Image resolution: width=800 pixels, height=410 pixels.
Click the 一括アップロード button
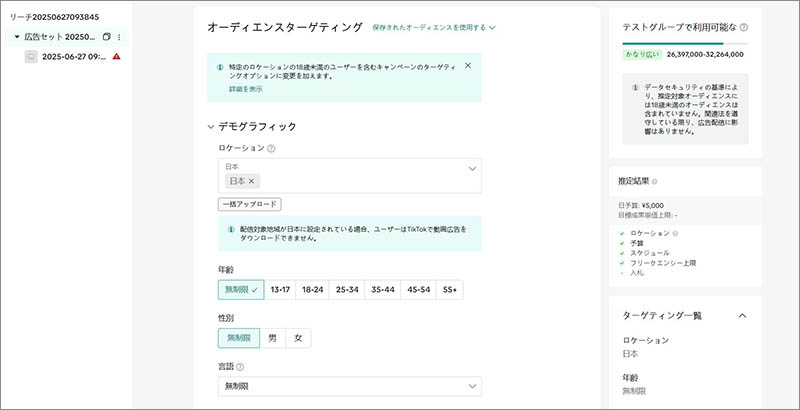point(248,204)
